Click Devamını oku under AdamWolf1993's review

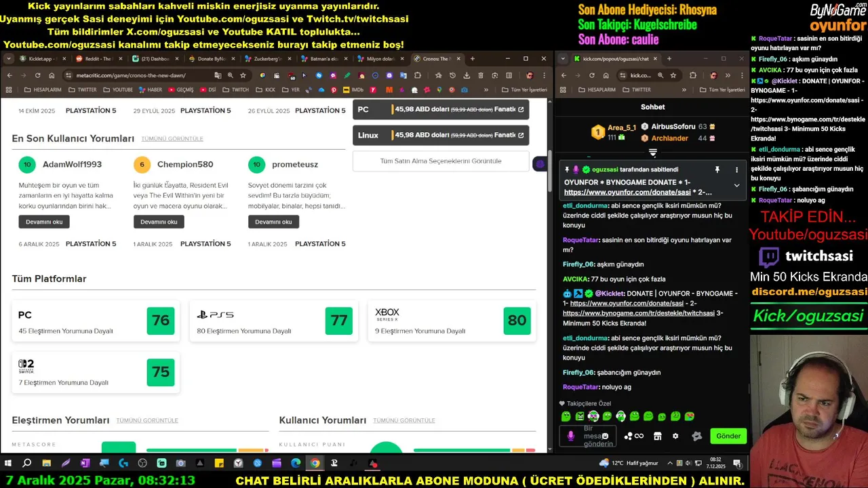tap(44, 222)
